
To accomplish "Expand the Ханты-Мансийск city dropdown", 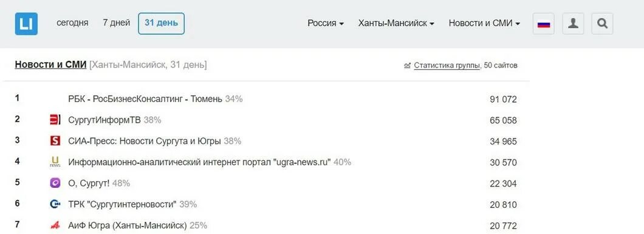I will [396, 23].
